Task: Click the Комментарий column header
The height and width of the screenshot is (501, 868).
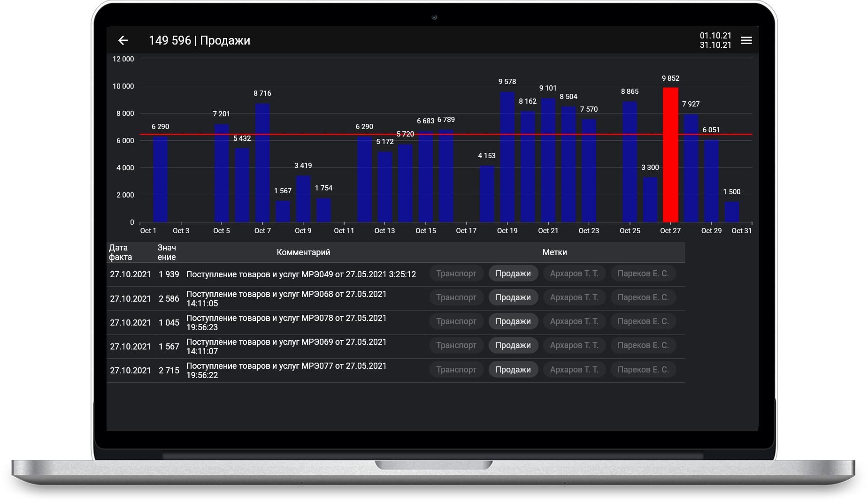Action: pos(303,252)
